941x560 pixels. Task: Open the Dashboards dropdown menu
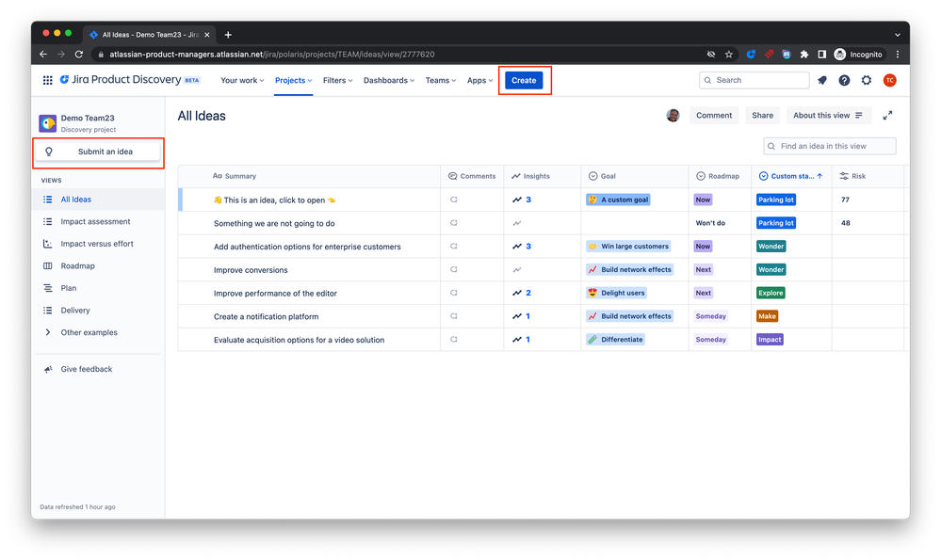click(389, 80)
